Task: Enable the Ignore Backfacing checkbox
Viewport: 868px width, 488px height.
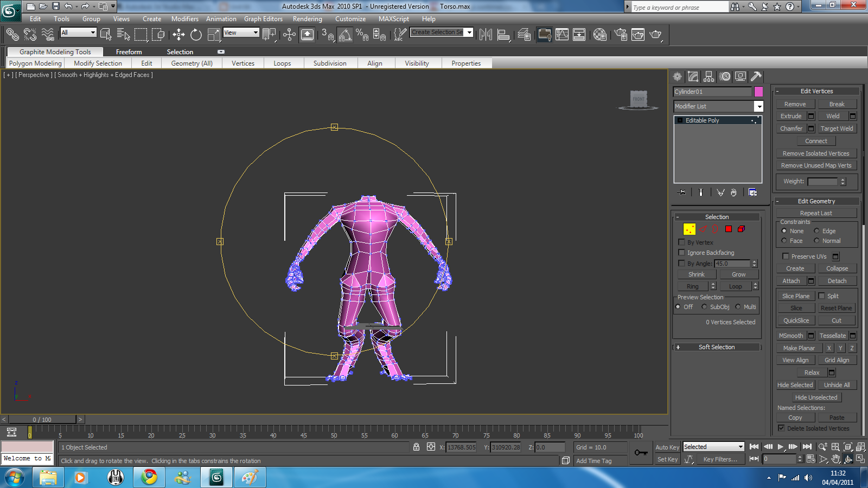Action: pos(682,253)
